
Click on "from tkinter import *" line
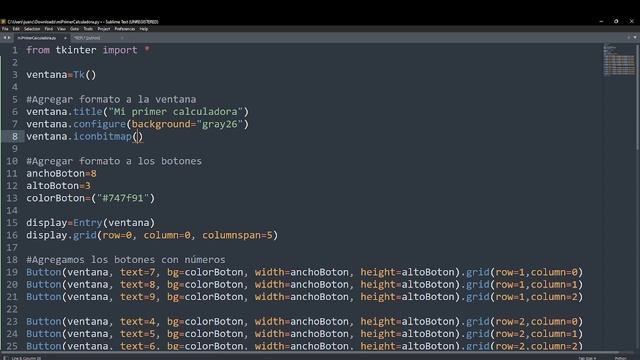click(x=88, y=50)
